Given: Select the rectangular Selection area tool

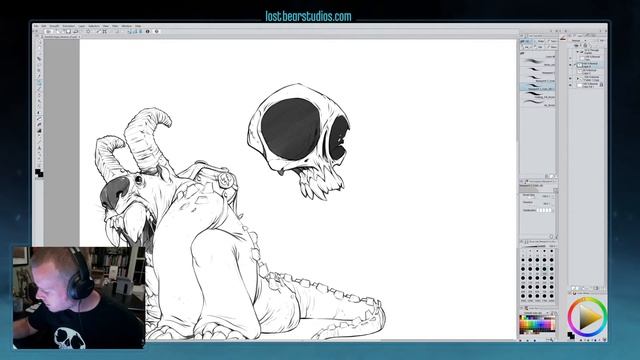Looking at the screenshot, I should pyautogui.click(x=39, y=64).
